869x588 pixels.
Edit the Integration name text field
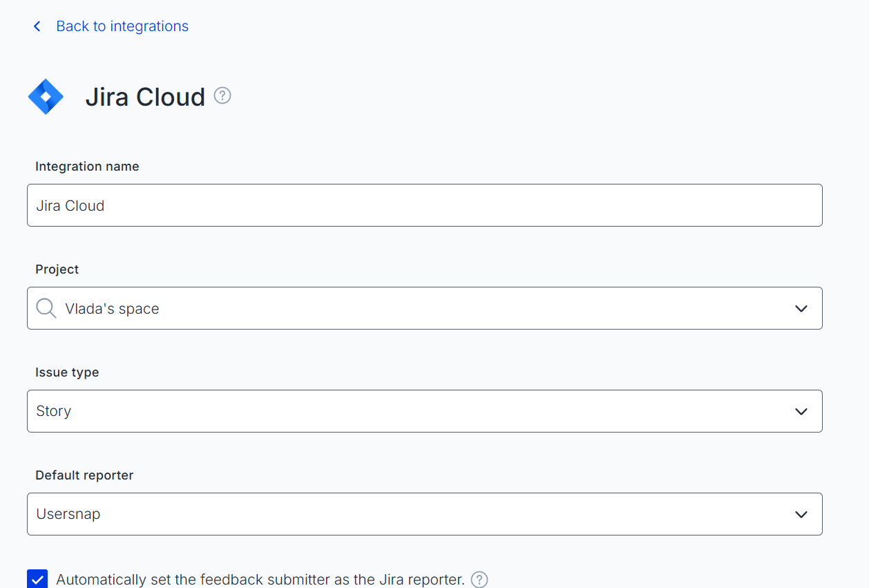425,205
